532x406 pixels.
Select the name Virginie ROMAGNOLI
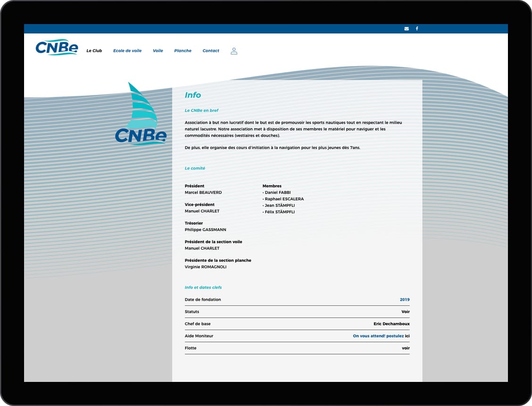point(206,267)
